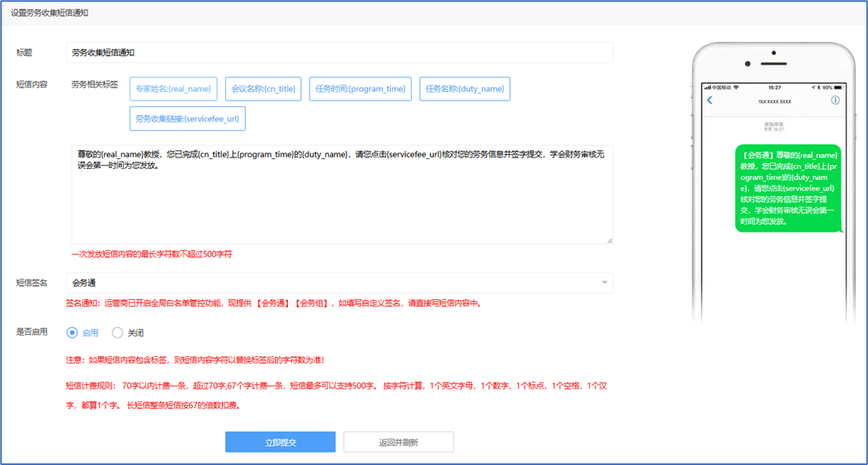This screenshot has width=868, height=465.
Task: Click the 启用 label text
Action: (x=90, y=333)
